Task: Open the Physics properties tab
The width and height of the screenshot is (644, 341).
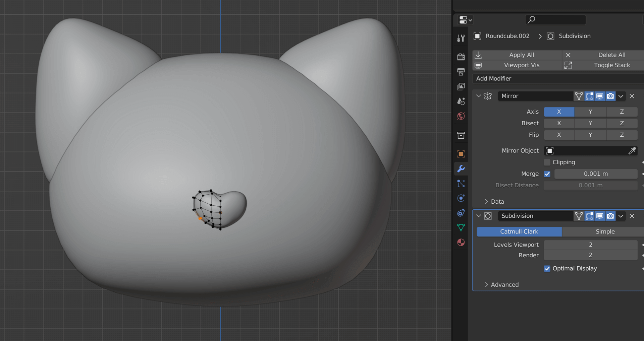Action: coord(461,198)
